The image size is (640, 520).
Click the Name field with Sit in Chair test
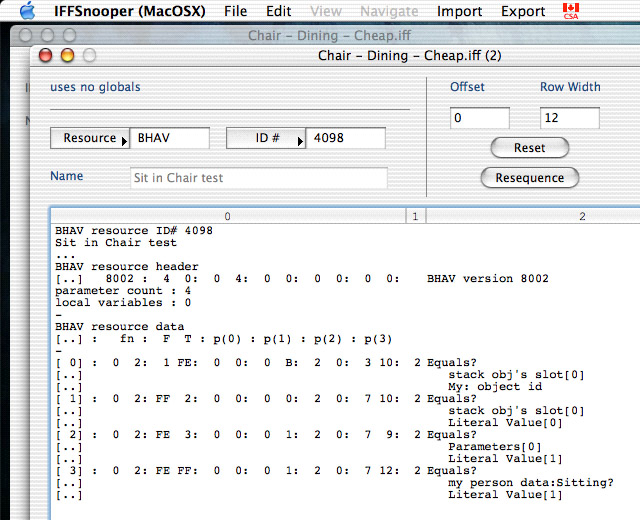[x=258, y=178]
